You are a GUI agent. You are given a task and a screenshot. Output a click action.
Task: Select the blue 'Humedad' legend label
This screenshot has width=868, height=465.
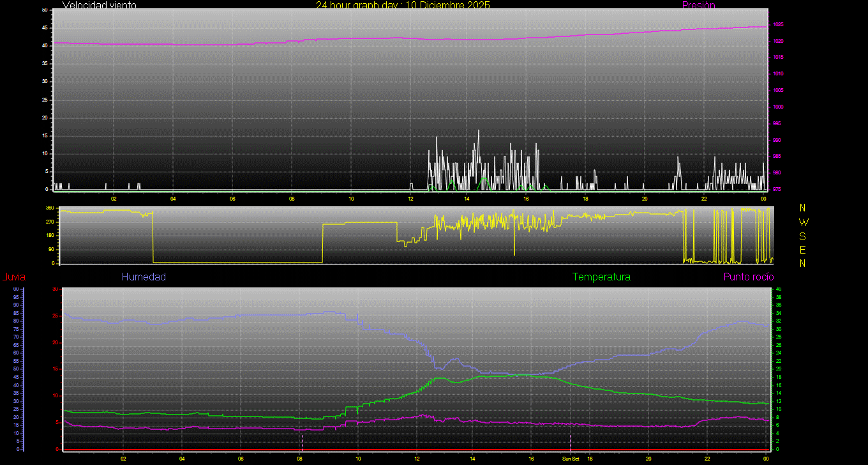point(144,277)
